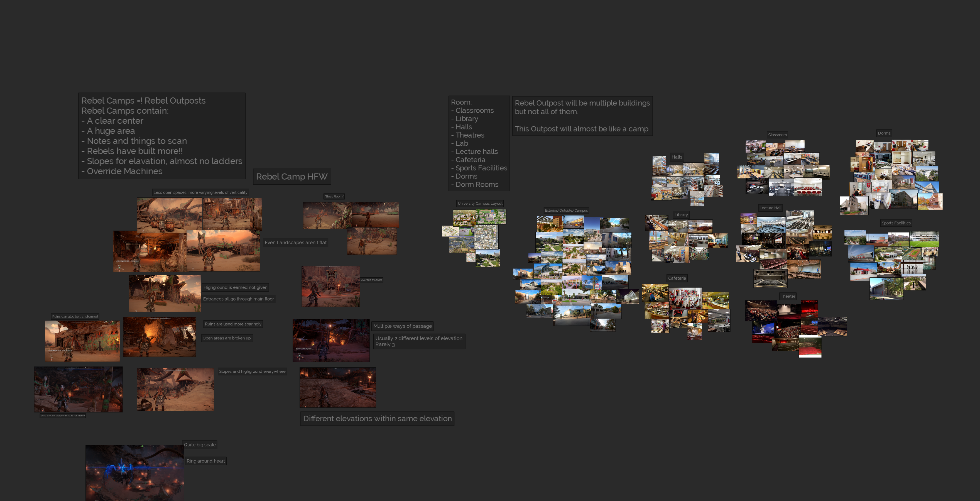
Task: Select the "Classroom" image group label
Action: [x=777, y=135]
